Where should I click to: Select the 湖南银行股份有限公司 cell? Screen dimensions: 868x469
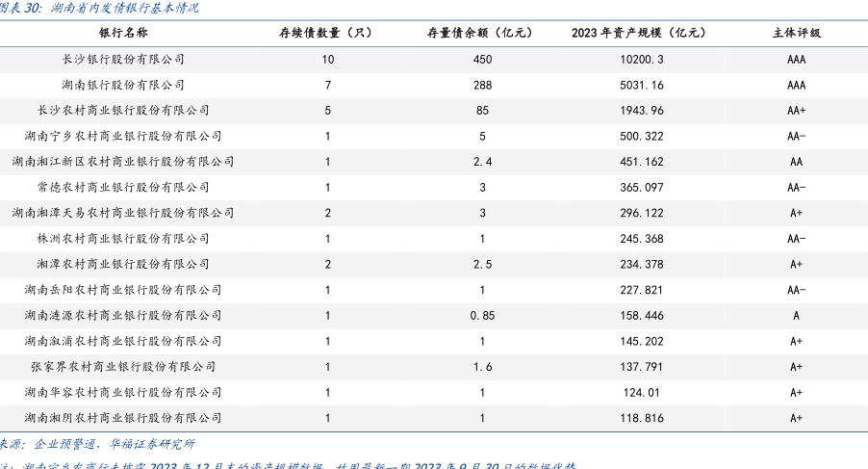pyautogui.click(x=123, y=85)
